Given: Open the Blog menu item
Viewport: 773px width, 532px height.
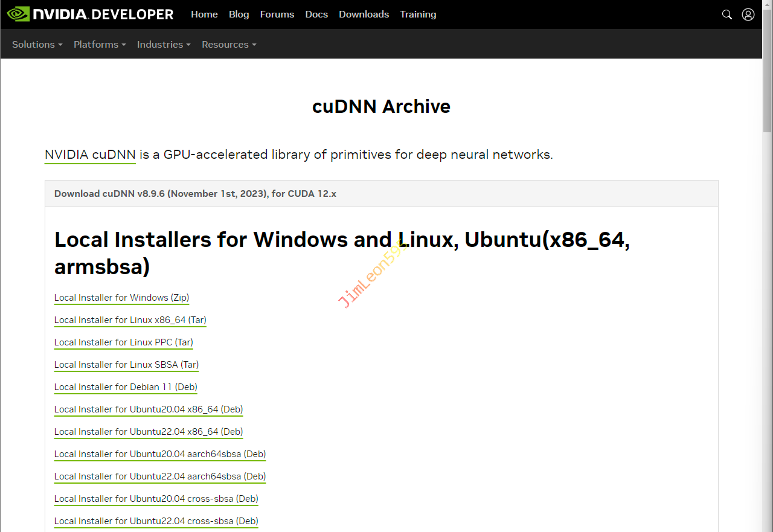Looking at the screenshot, I should tap(239, 14).
